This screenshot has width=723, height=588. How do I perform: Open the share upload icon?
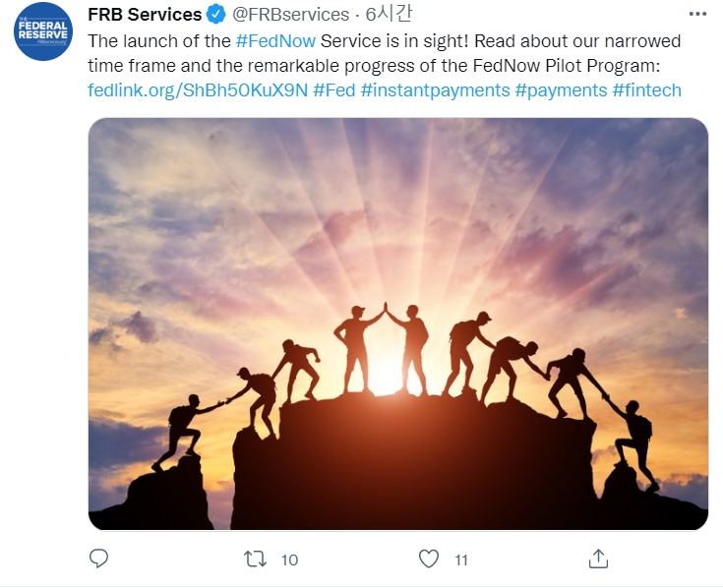point(598,559)
